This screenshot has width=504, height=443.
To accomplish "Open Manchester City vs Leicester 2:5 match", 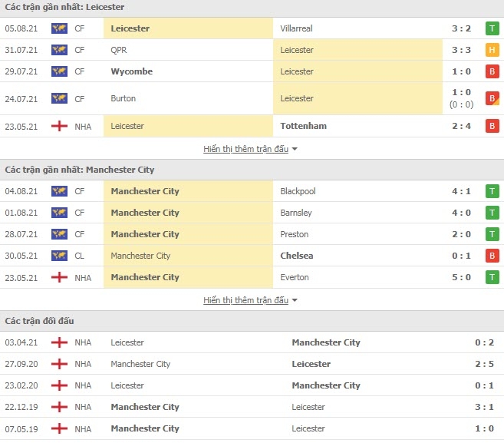I will click(252, 364).
